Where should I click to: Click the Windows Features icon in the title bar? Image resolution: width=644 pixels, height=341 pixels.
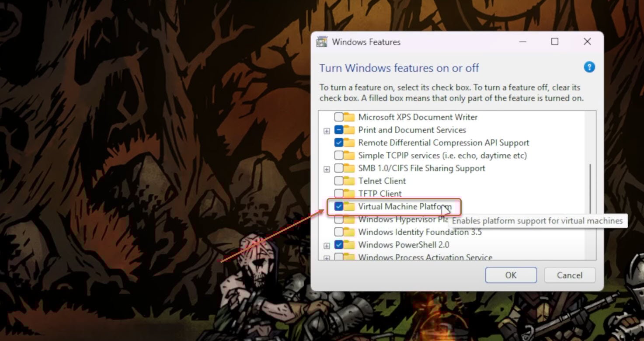click(322, 42)
